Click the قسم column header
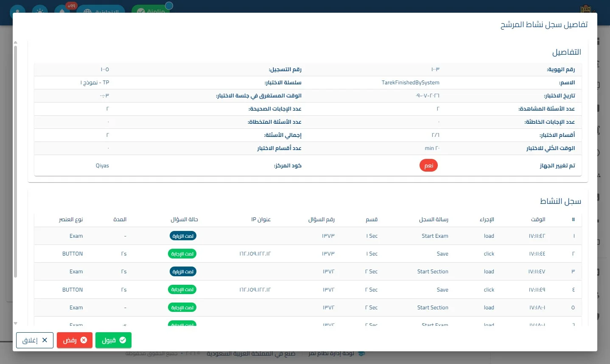Image resolution: width=610 pixels, height=364 pixels. [372, 220]
